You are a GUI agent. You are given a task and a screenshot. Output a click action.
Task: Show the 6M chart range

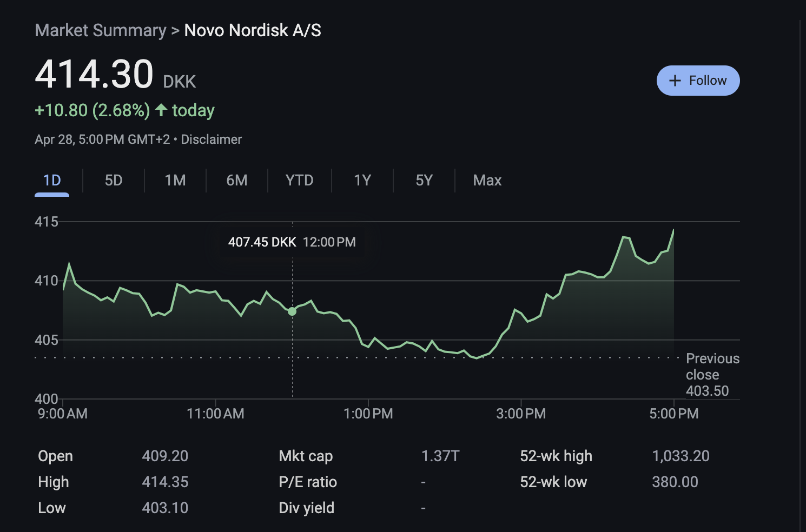(x=237, y=180)
